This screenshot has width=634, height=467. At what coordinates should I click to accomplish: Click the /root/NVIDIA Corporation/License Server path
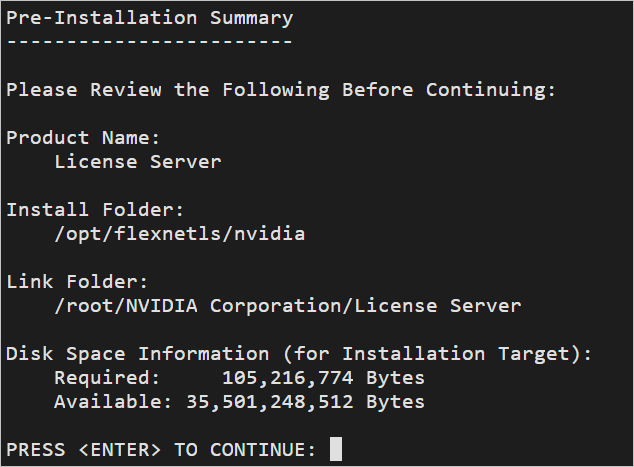pyautogui.click(x=288, y=306)
